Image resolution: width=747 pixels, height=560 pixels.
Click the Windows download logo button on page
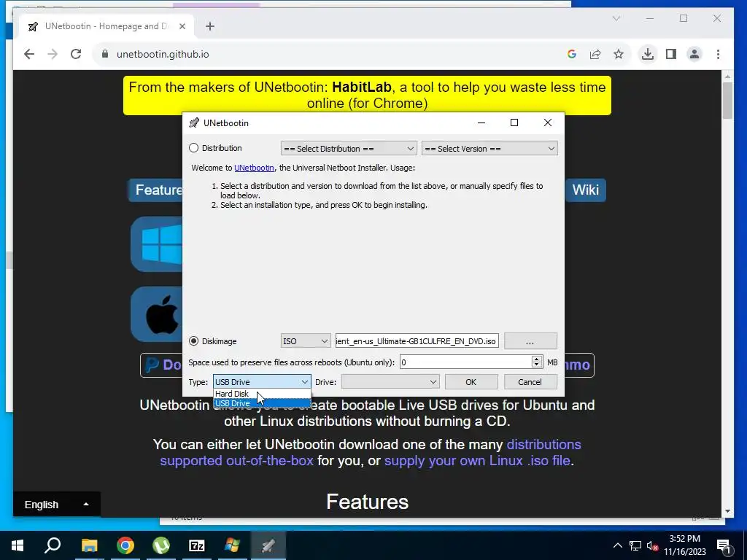[157, 244]
